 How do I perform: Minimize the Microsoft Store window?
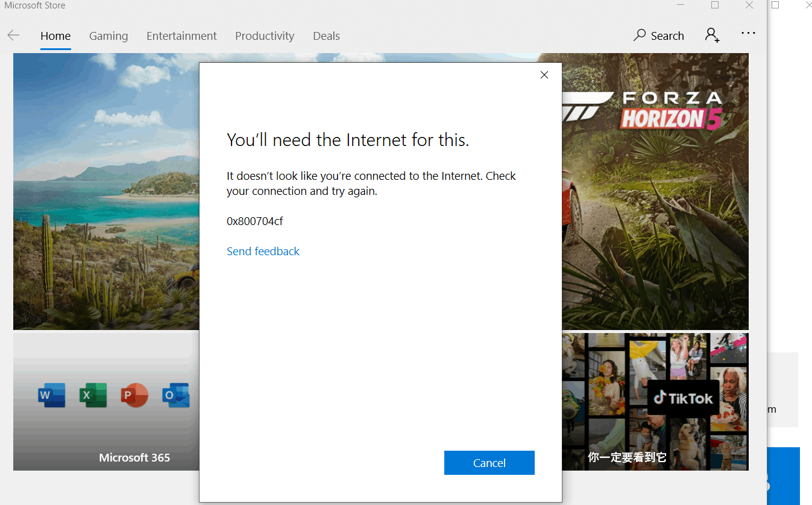[681, 5]
